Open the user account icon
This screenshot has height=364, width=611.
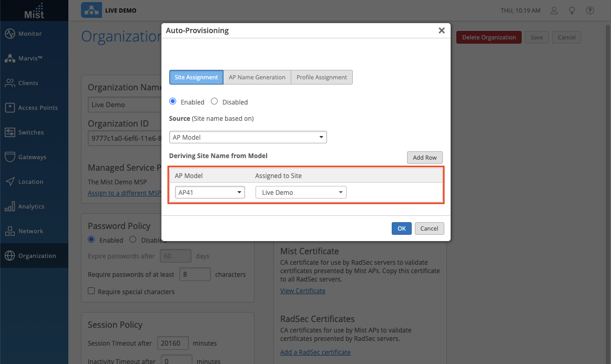point(554,11)
